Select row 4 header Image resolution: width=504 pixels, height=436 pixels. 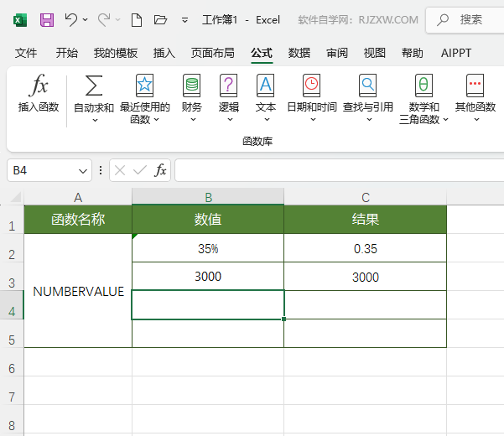12,305
